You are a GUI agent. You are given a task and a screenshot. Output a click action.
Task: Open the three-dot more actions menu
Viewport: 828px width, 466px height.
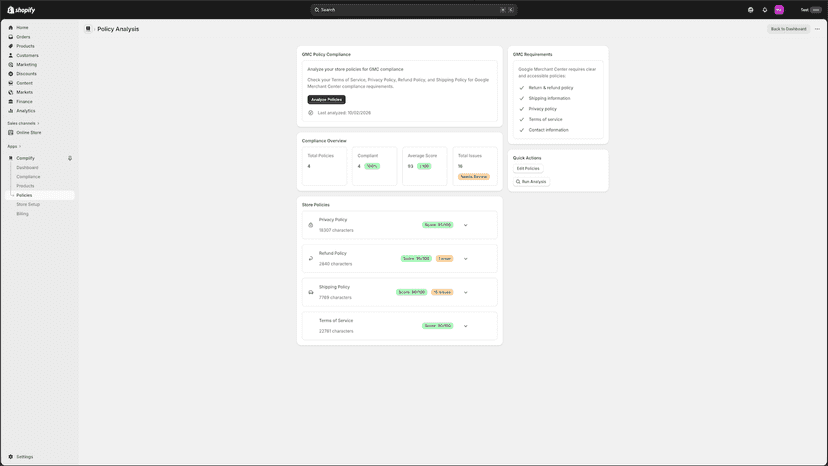pos(817,29)
